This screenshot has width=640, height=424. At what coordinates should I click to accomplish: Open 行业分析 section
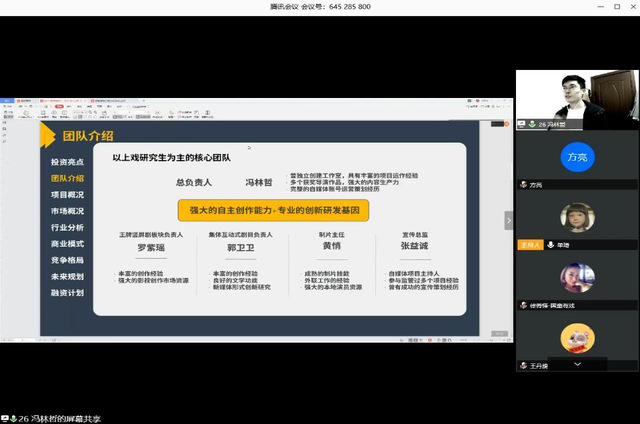tap(67, 228)
